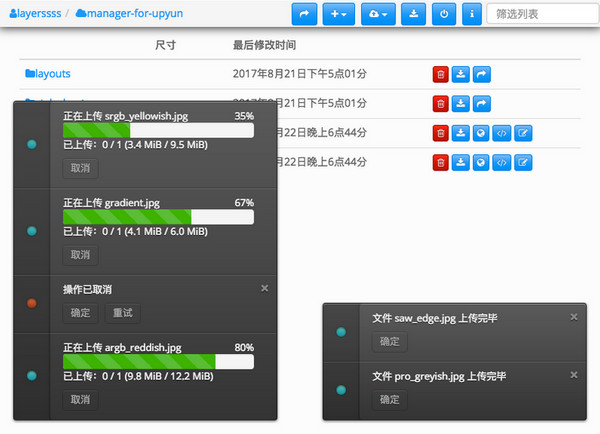Open the layerssss user breadcrumb link
600x434 pixels.
pos(35,13)
